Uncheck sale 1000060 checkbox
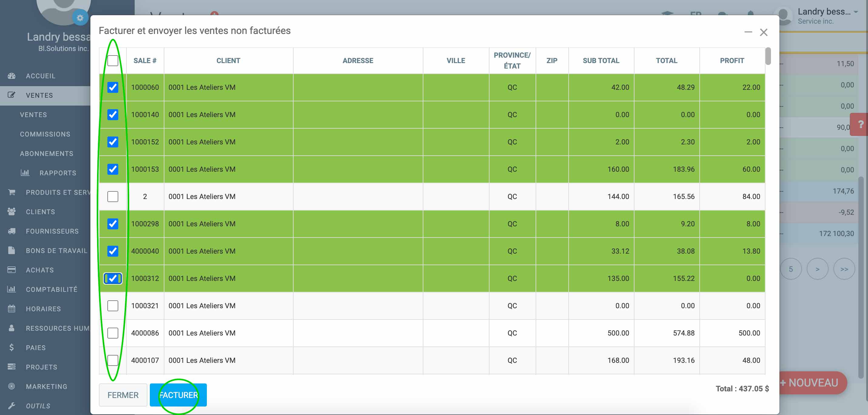 tap(113, 87)
